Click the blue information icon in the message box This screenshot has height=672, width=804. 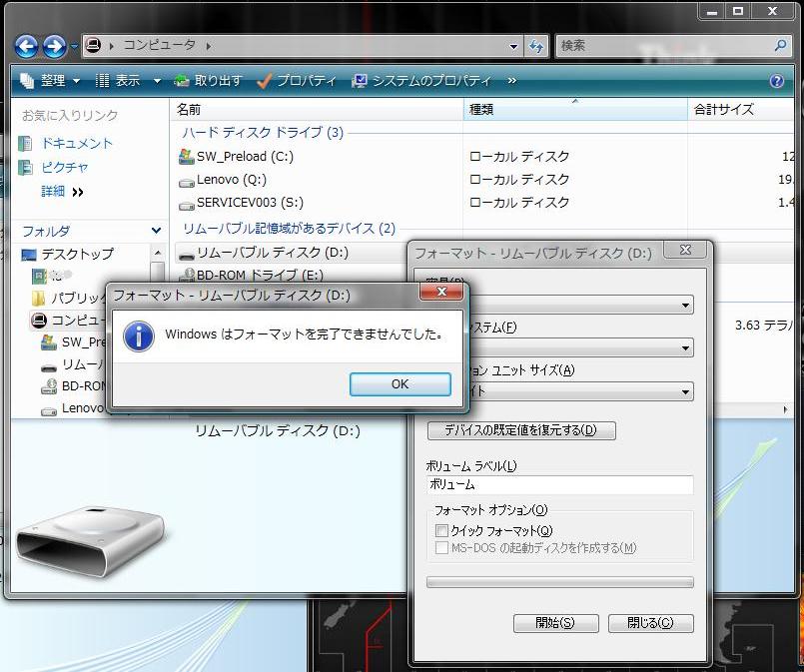[139, 336]
